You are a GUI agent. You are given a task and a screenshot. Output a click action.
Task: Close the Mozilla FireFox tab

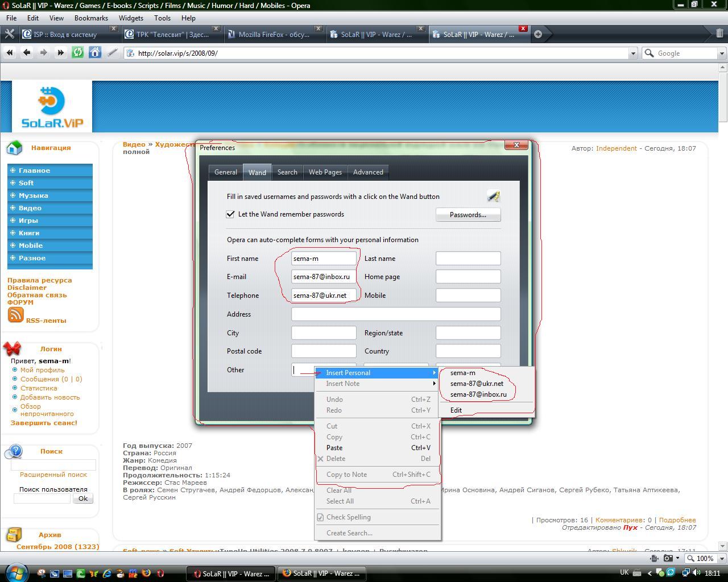318,28
